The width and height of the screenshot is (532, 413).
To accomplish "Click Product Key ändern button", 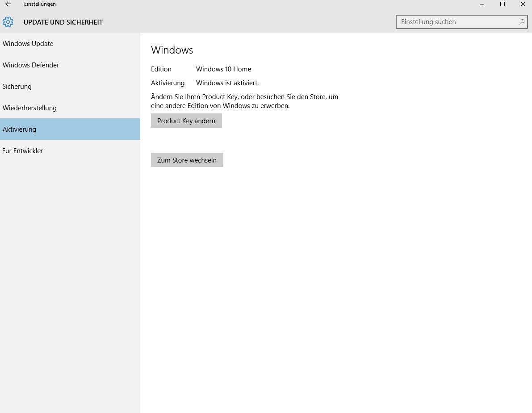I will (x=186, y=121).
